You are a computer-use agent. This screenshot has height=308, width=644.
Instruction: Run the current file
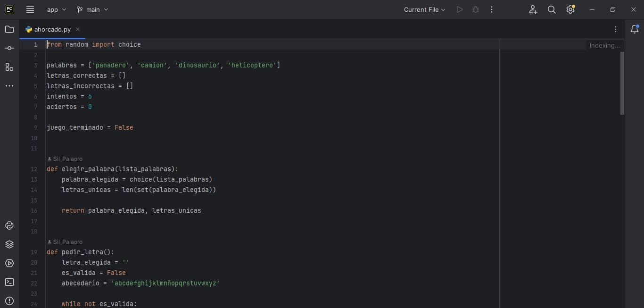(x=460, y=9)
